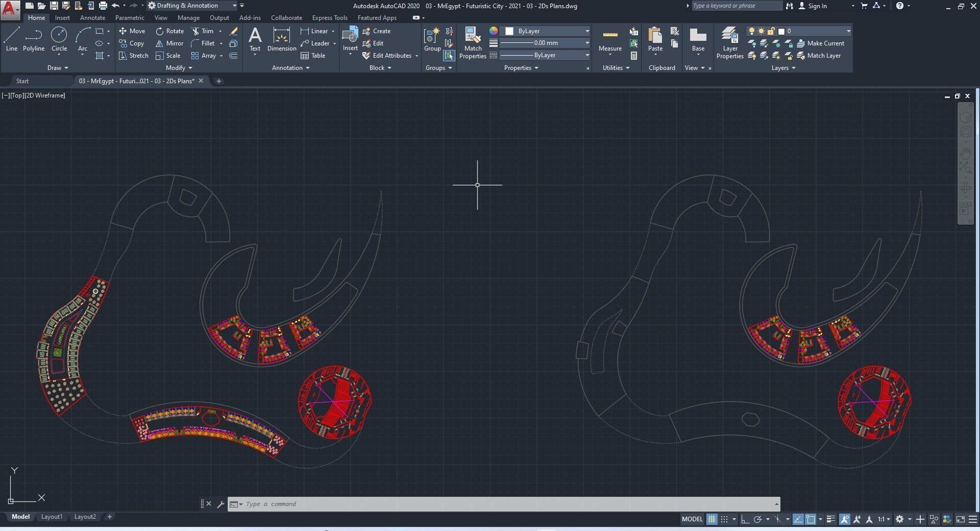This screenshot has width=980, height=531.
Task: Click the white ByLayer color swatch
Action: point(509,31)
